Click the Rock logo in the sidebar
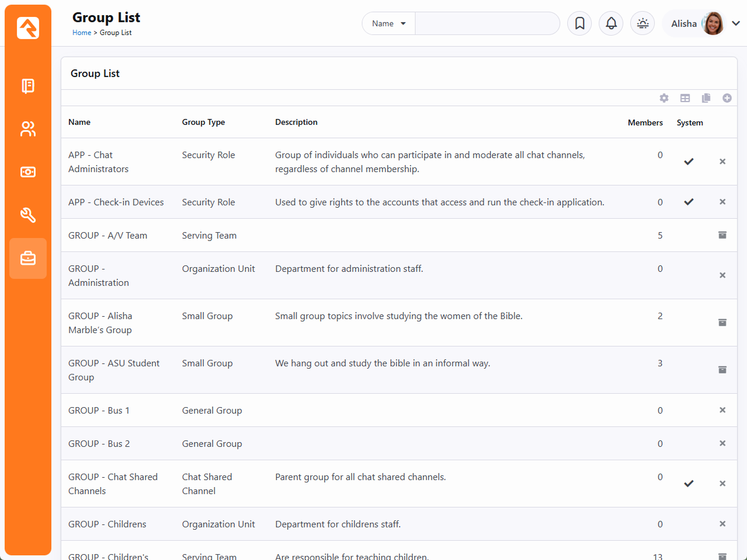Viewport: 747px width, 560px height. tap(28, 28)
